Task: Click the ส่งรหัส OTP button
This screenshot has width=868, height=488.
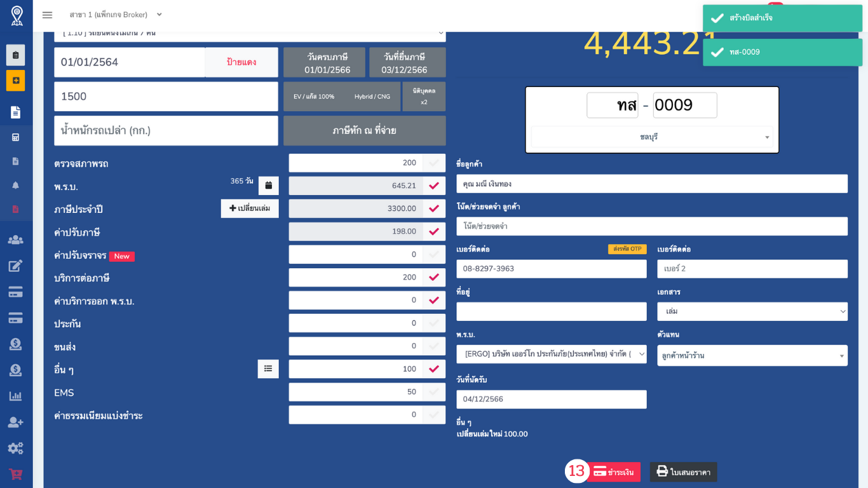Action: (x=627, y=249)
